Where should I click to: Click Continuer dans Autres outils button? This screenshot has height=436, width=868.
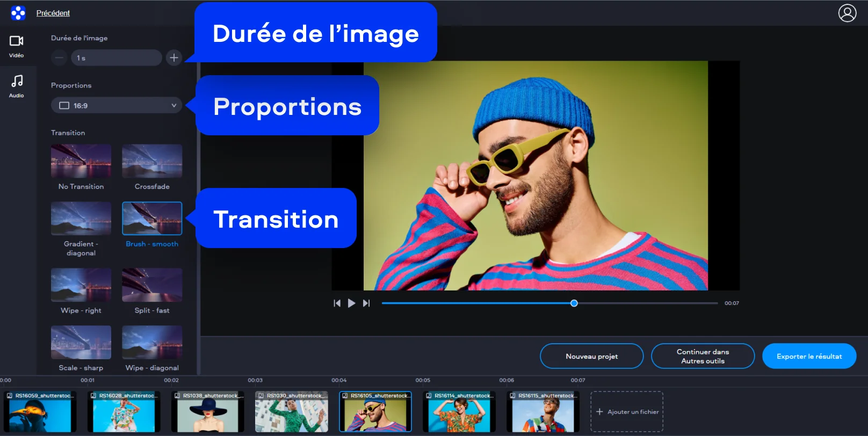703,356
